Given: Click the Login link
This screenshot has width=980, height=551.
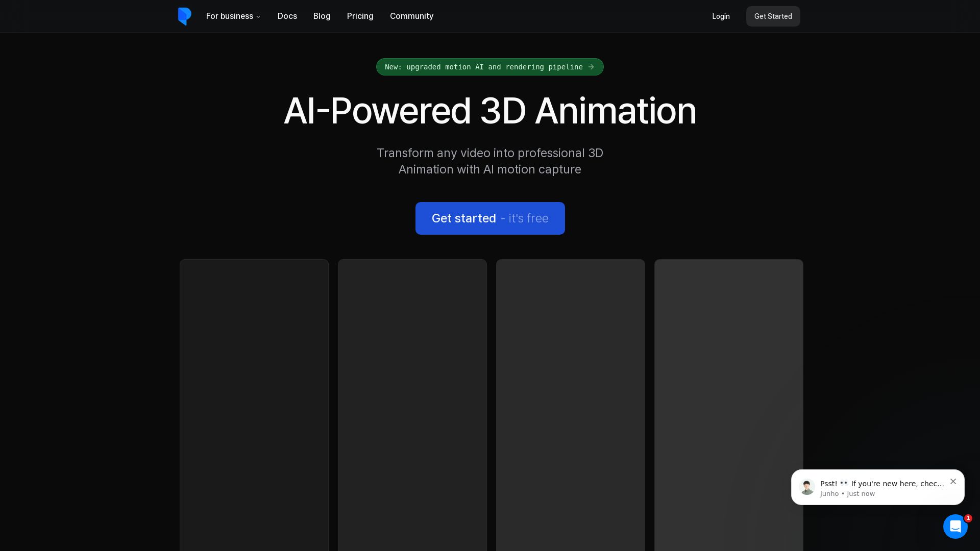Looking at the screenshot, I should point(721,16).
